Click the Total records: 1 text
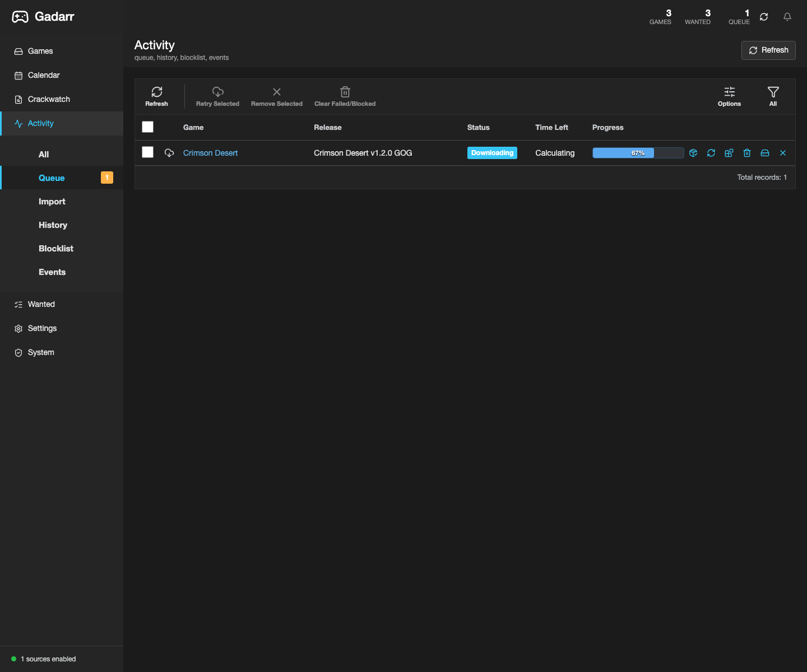The image size is (807, 672). (762, 178)
